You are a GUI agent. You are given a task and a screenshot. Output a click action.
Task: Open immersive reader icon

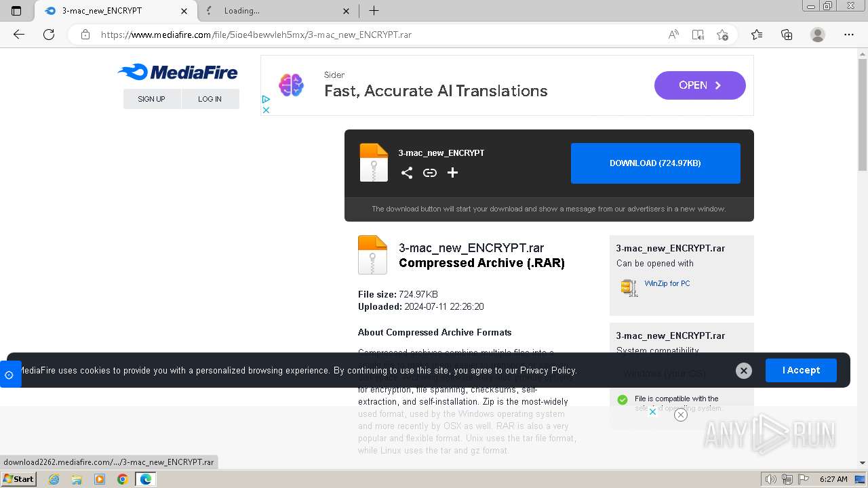(x=698, y=35)
